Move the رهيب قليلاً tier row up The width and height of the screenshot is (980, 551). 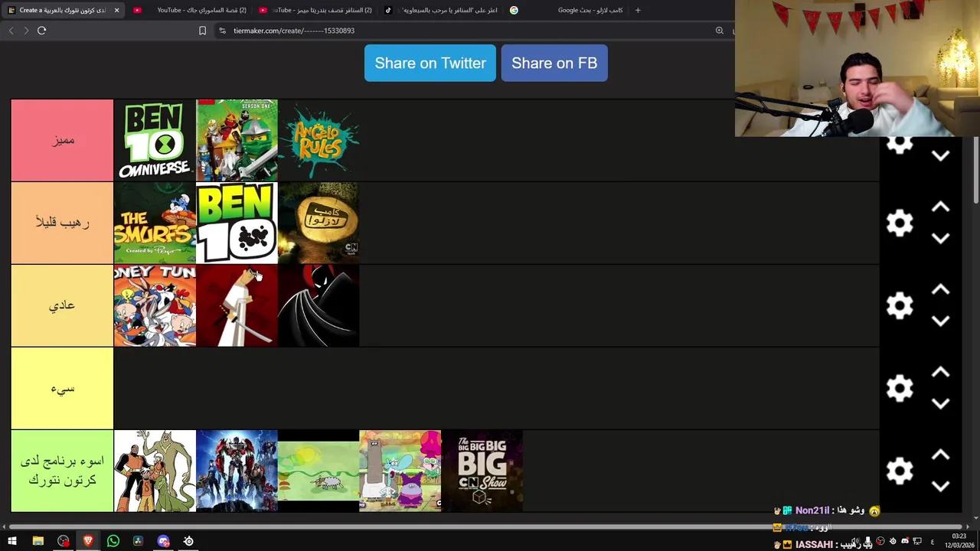(x=941, y=207)
